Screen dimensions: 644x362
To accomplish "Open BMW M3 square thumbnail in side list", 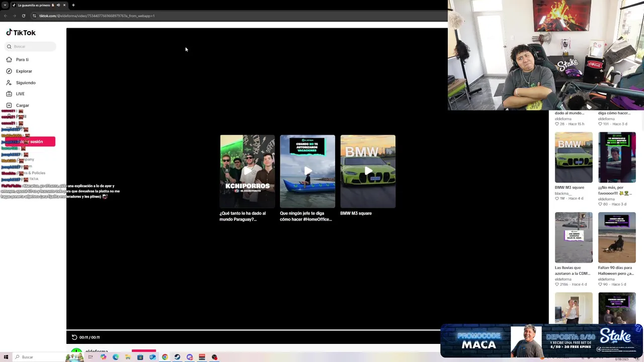I will pos(574,157).
